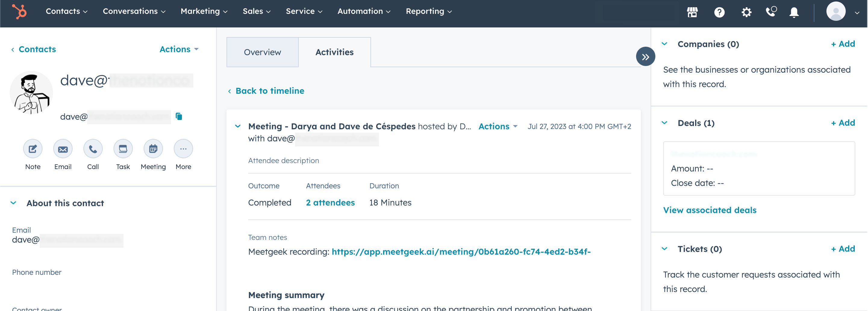
Task: Switch to the Overview tab
Action: click(x=262, y=52)
